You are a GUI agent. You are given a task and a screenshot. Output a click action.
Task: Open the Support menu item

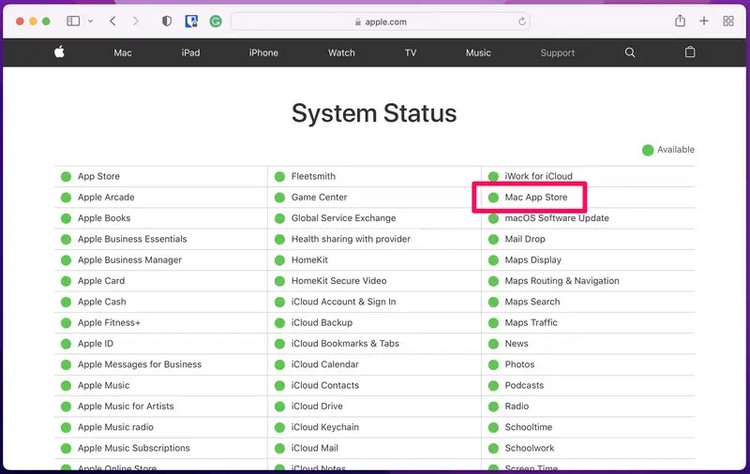558,53
